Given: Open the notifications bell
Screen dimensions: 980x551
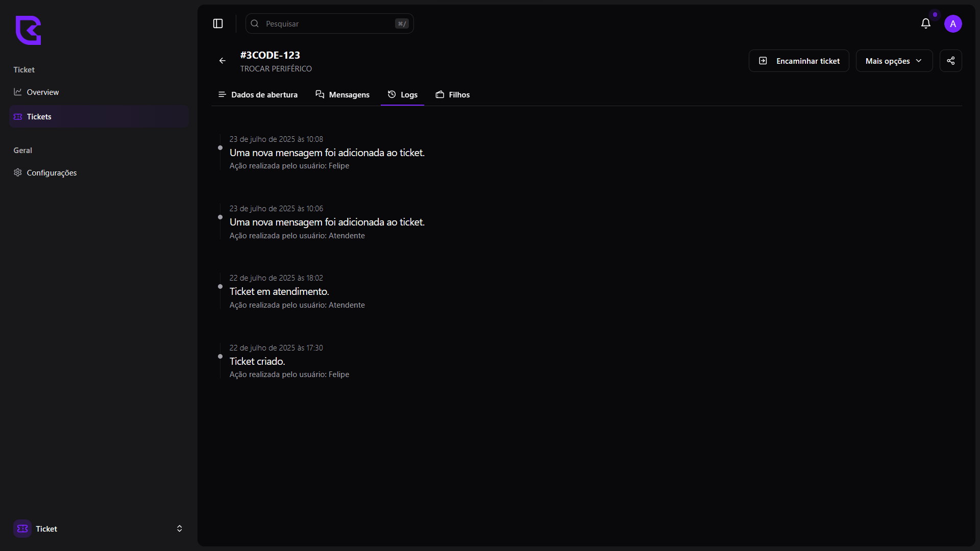Looking at the screenshot, I should (925, 24).
